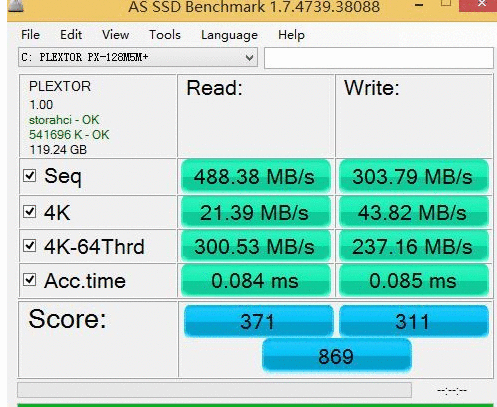Click the Seq read result 488.38 MB/s
Viewport: 497px width, 407px height.
(256, 176)
